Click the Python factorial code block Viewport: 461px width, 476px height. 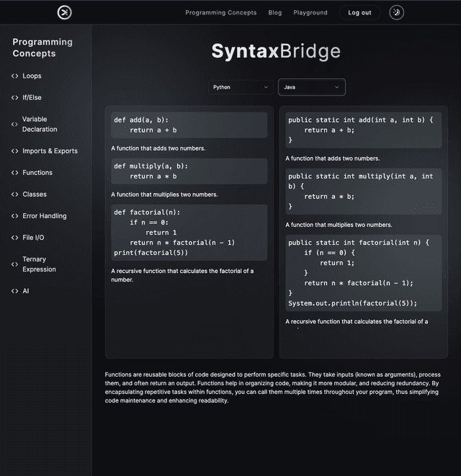pos(189,233)
